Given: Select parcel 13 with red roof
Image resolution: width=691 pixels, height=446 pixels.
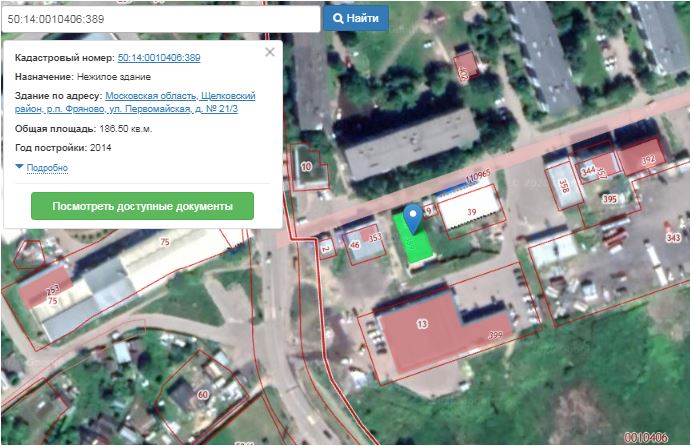Looking at the screenshot, I should [x=422, y=324].
